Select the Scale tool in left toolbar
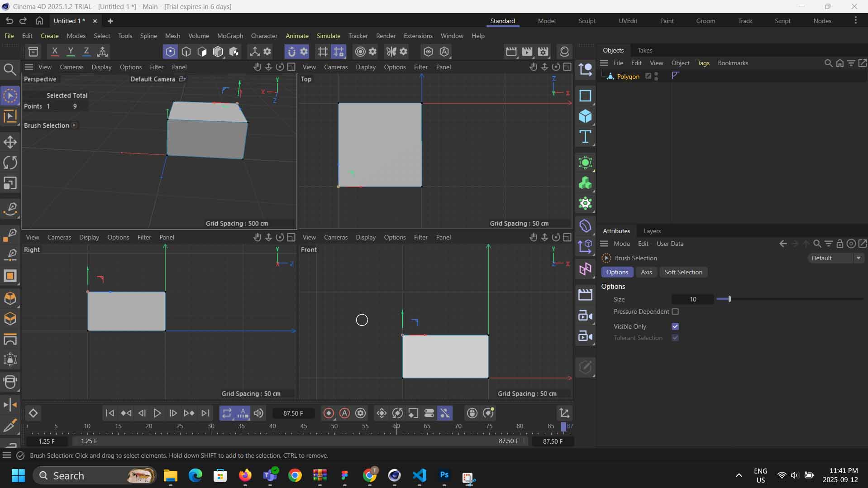Viewport: 868px width, 488px height. (10, 183)
